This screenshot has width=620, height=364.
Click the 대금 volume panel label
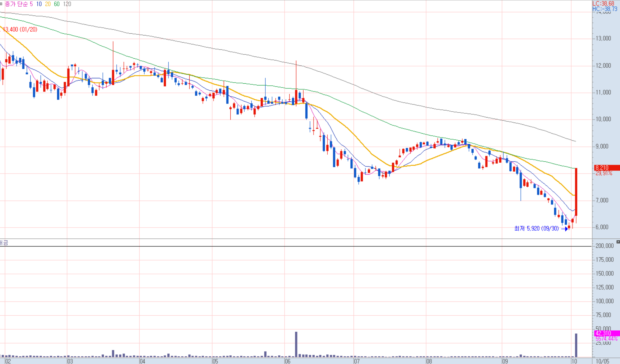(x=4, y=243)
